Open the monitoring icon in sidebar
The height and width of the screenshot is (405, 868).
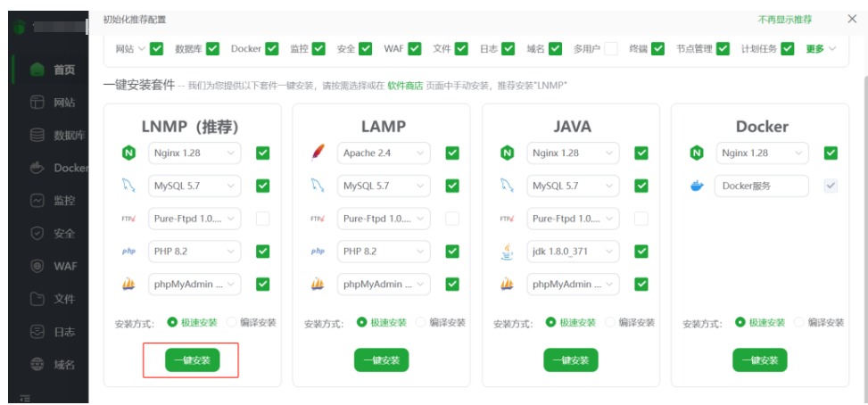(x=37, y=201)
